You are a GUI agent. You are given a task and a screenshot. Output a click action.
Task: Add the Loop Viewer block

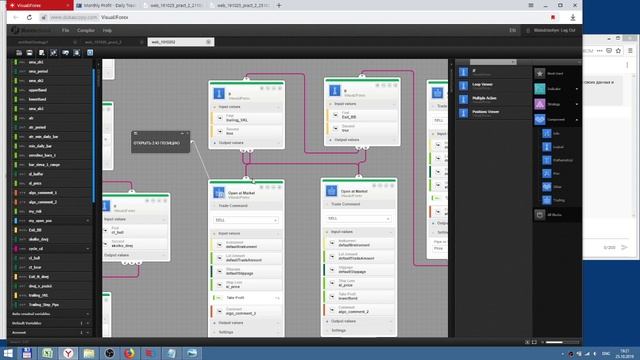(493, 86)
